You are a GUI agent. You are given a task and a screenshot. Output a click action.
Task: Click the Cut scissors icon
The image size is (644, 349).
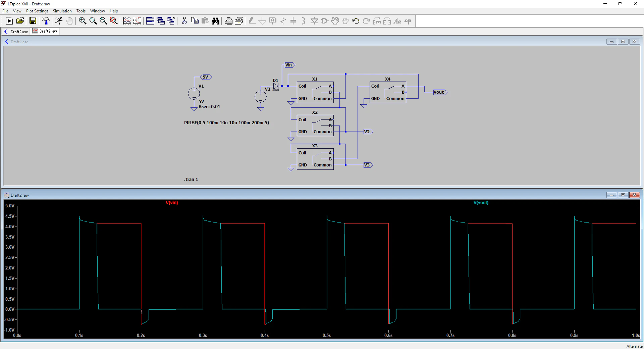(x=184, y=21)
